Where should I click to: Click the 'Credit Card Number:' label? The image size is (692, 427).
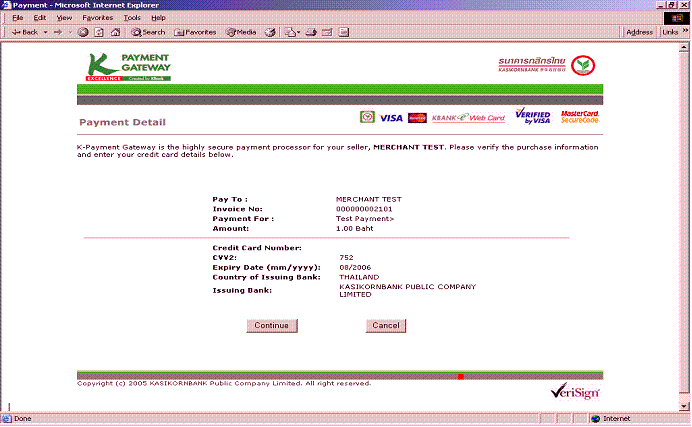pos(257,248)
